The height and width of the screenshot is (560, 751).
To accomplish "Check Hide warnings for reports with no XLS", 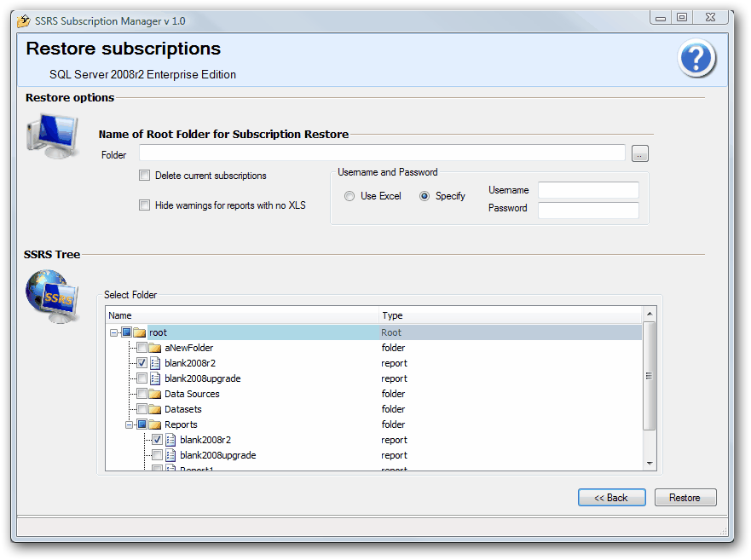I will (x=144, y=205).
